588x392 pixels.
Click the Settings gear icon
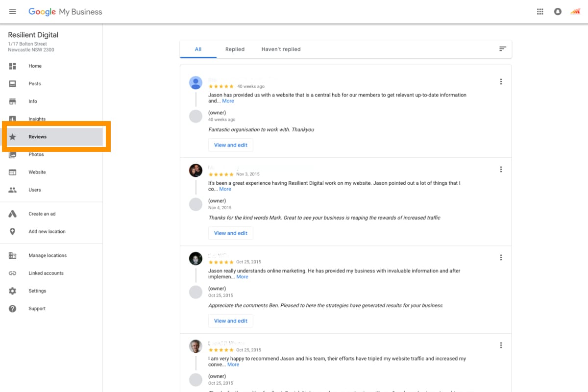click(13, 291)
